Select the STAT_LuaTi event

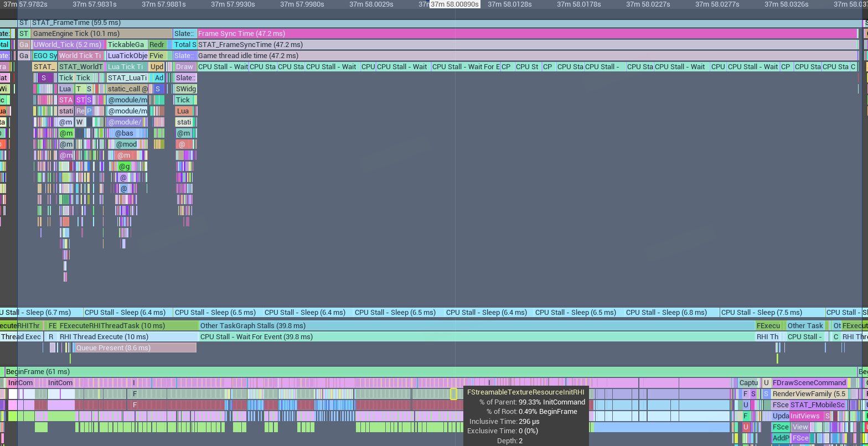coord(127,78)
